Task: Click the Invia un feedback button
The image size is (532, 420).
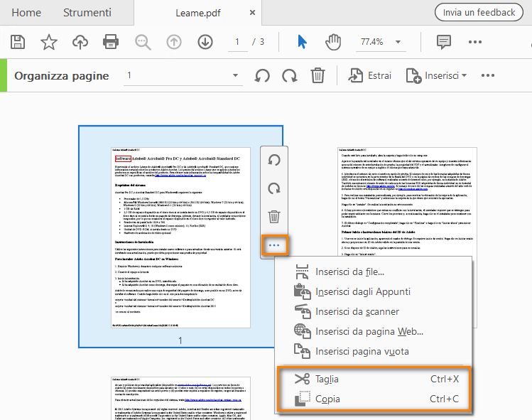Action: (479, 13)
